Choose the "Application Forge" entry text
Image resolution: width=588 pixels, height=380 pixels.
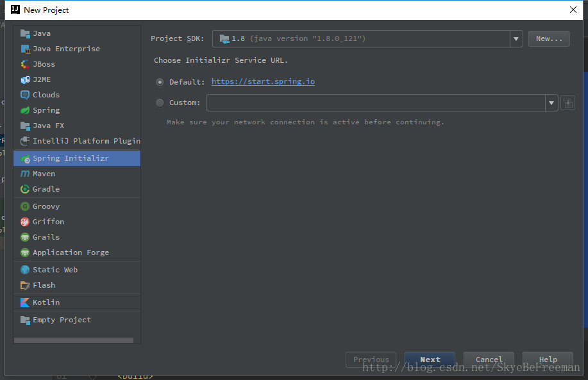click(71, 252)
